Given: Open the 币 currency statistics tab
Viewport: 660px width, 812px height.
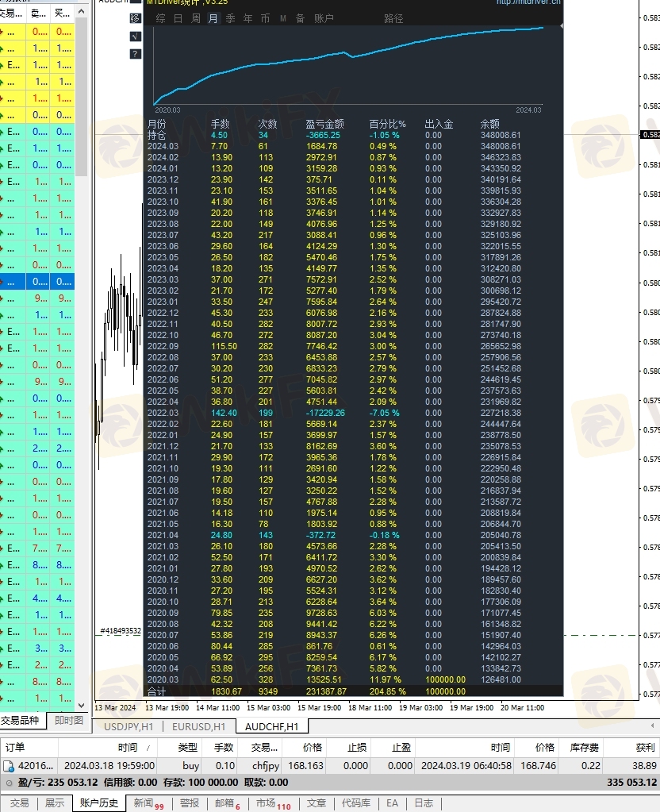Looking at the screenshot, I should 265,18.
